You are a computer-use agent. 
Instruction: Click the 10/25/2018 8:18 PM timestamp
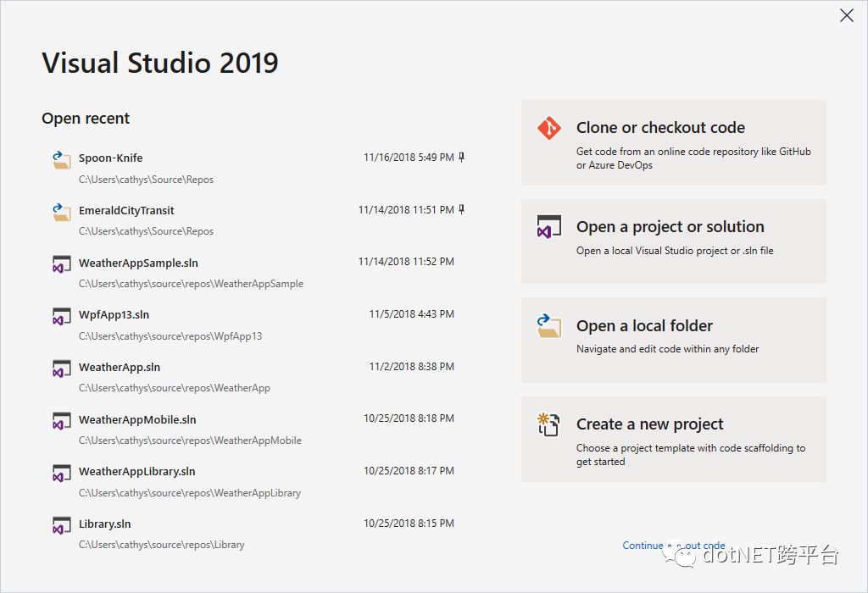[409, 418]
